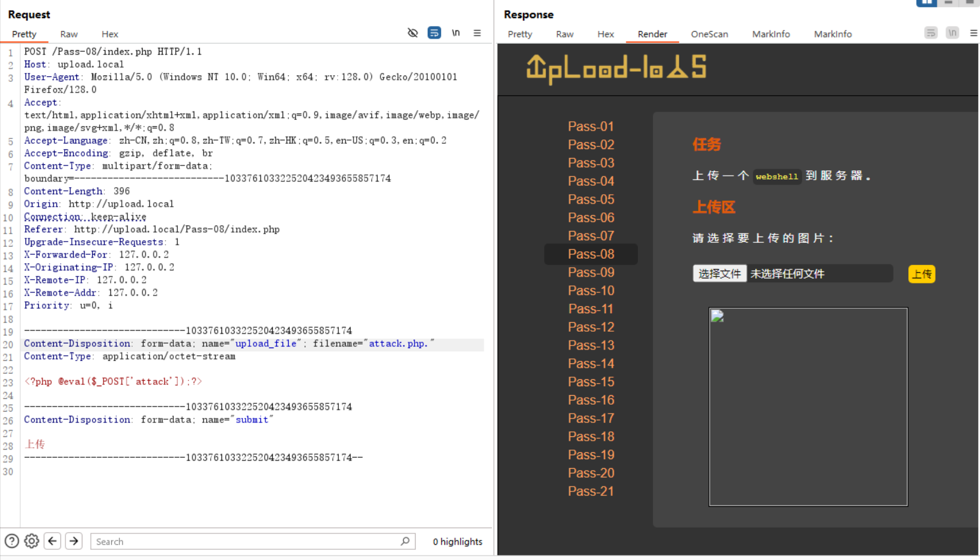Open the Pass-18 link
980x560 pixels.
pyautogui.click(x=591, y=436)
